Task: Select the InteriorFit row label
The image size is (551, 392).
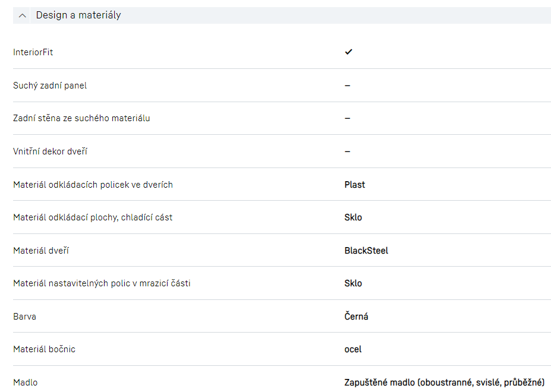Action: click(x=33, y=52)
